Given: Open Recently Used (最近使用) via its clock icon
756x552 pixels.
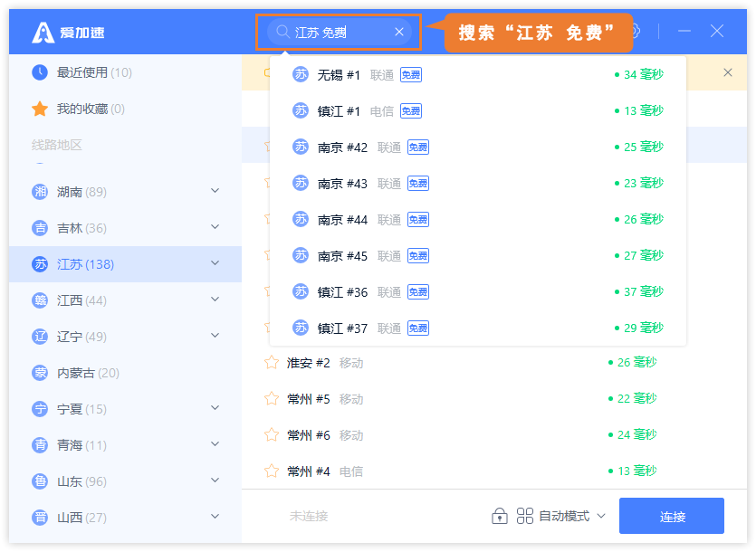Looking at the screenshot, I should (40, 72).
